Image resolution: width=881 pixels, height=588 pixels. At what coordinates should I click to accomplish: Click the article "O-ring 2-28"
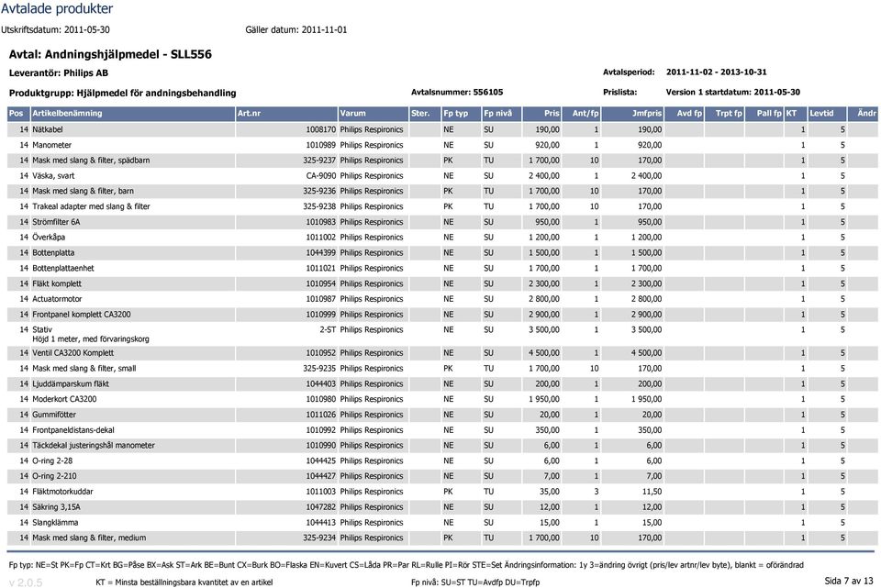click(x=52, y=461)
